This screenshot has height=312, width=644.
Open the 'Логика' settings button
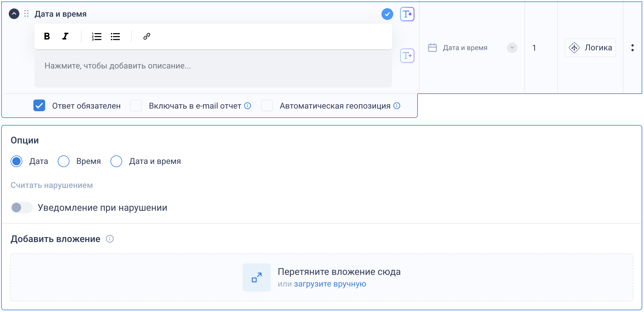tap(590, 48)
